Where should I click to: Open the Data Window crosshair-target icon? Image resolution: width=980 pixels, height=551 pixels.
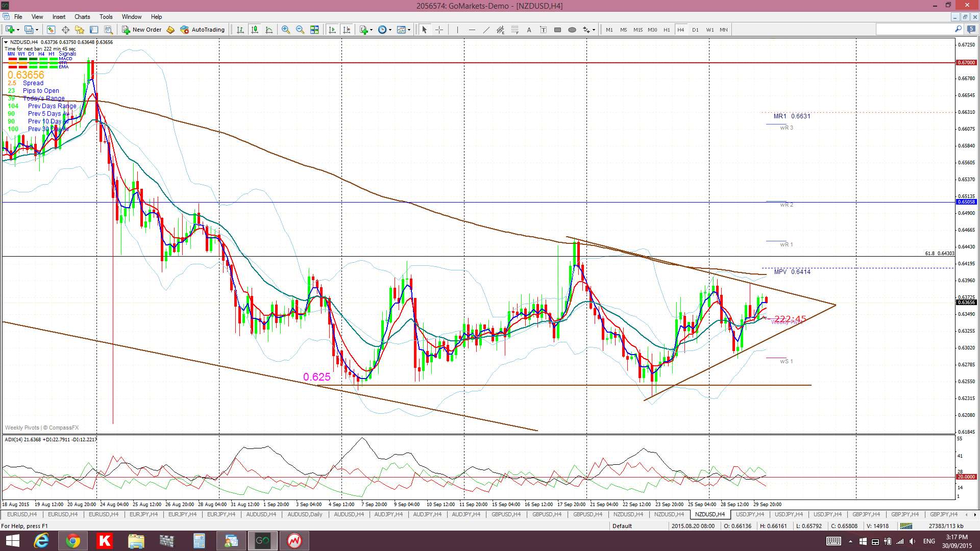click(65, 30)
